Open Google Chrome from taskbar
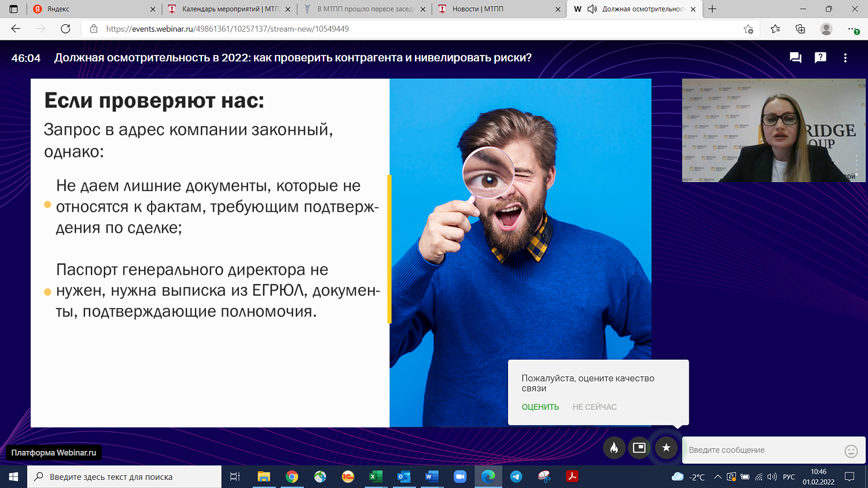The image size is (868, 488). pos(292,477)
